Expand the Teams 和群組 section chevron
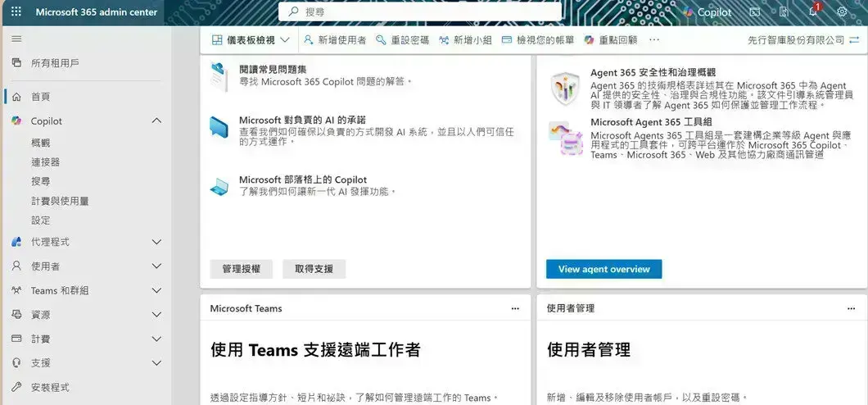The width and height of the screenshot is (868, 405). pos(156,290)
